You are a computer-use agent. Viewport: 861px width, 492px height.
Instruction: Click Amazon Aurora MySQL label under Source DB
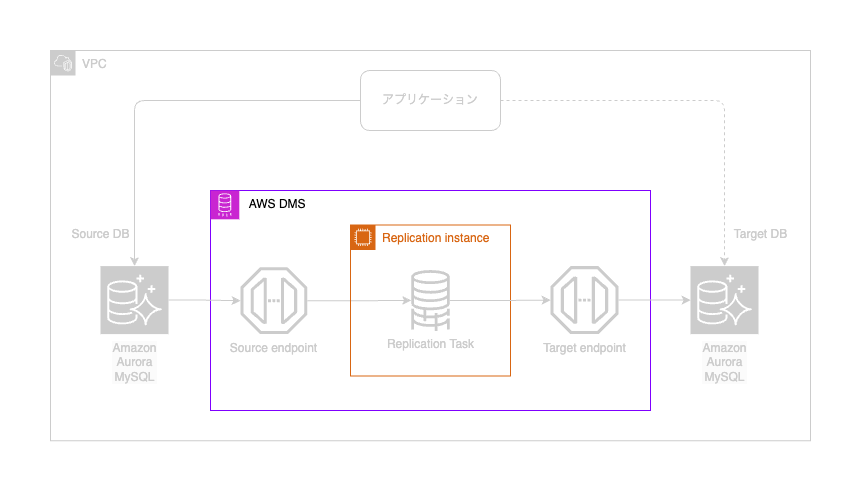[135, 362]
